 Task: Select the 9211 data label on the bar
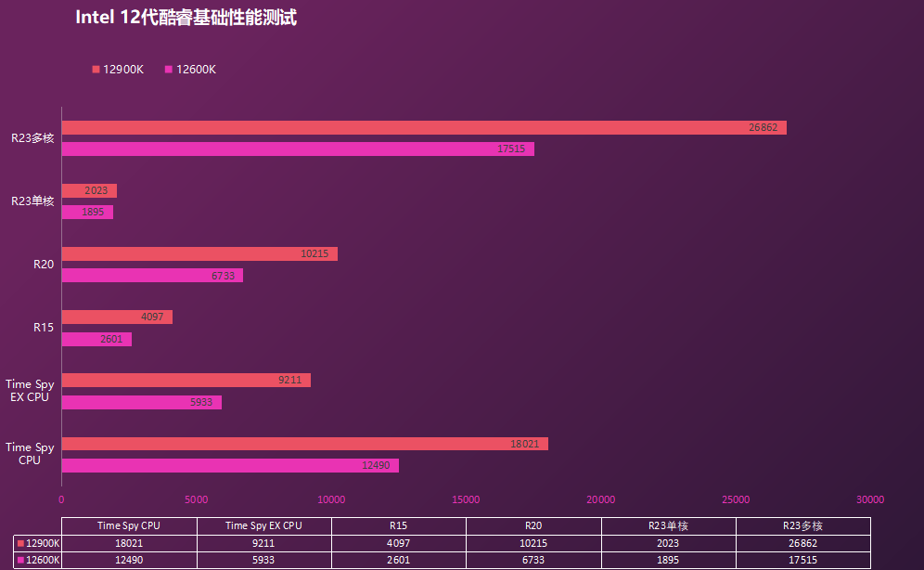[x=290, y=381]
